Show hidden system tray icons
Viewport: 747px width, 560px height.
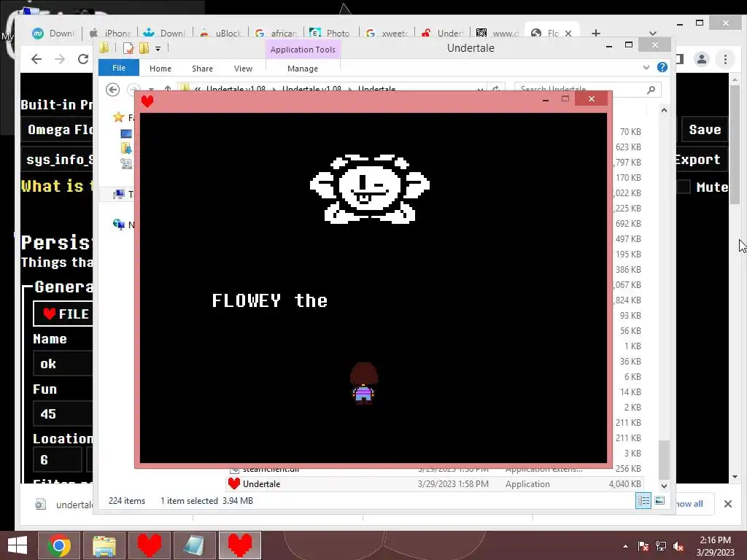pyautogui.click(x=625, y=546)
